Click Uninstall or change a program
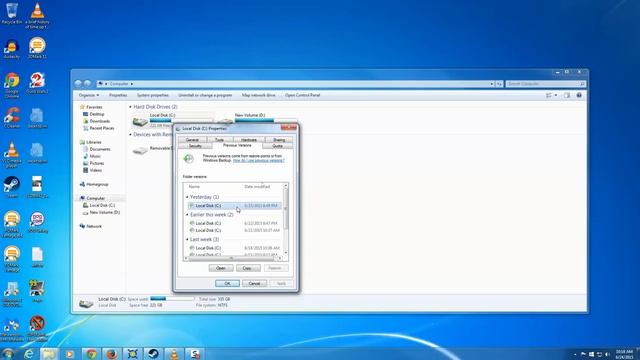Image resolution: width=640 pixels, height=360 pixels. coord(205,95)
